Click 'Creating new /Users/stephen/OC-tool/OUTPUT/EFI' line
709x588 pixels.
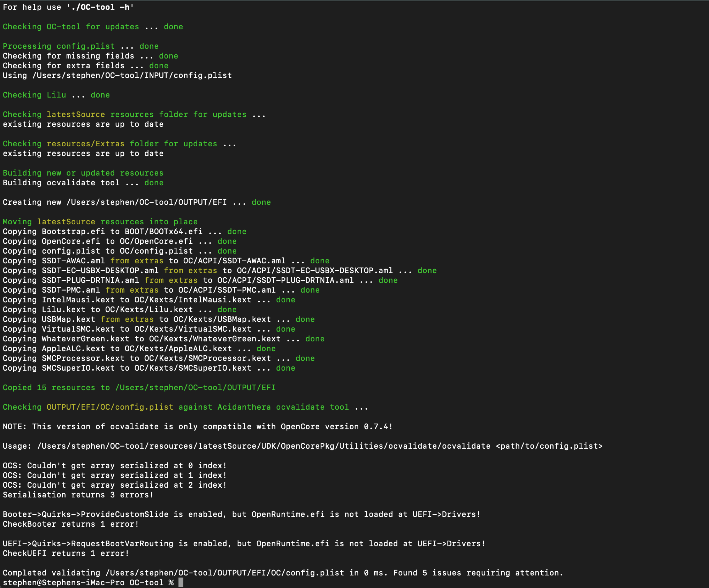click(137, 202)
